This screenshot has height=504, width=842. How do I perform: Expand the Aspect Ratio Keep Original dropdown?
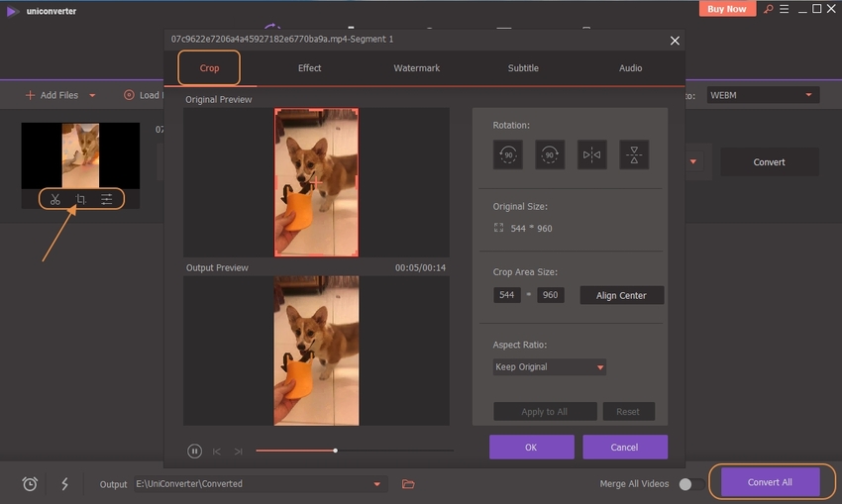[x=550, y=366]
